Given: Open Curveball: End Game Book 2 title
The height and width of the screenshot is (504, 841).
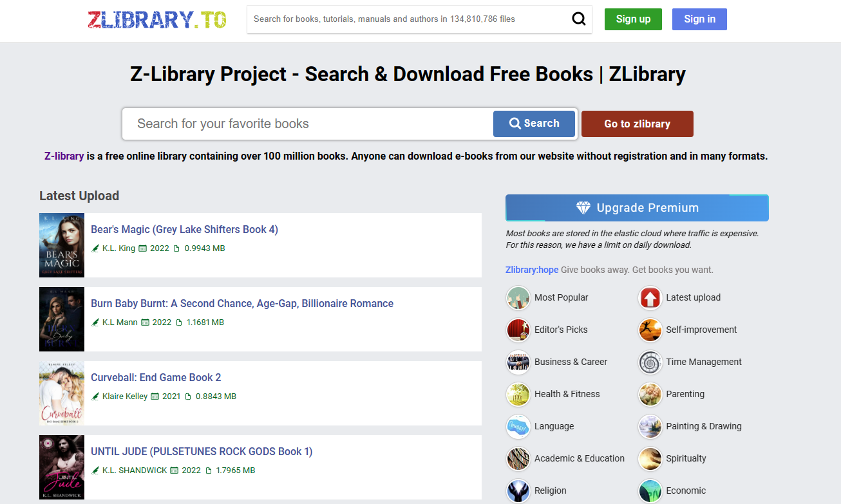Looking at the screenshot, I should 156,378.
